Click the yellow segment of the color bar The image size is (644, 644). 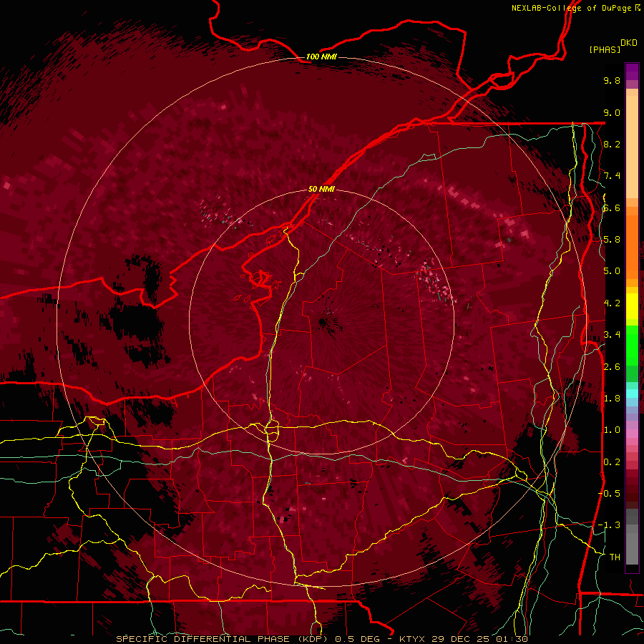coord(632,306)
